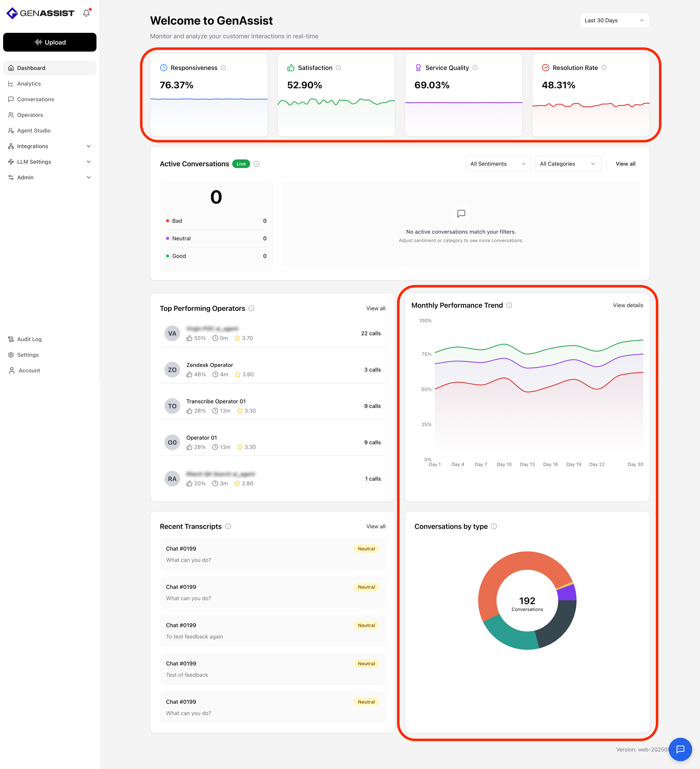
Task: Click info icon next to Top Performing Operators
Action: click(x=251, y=308)
